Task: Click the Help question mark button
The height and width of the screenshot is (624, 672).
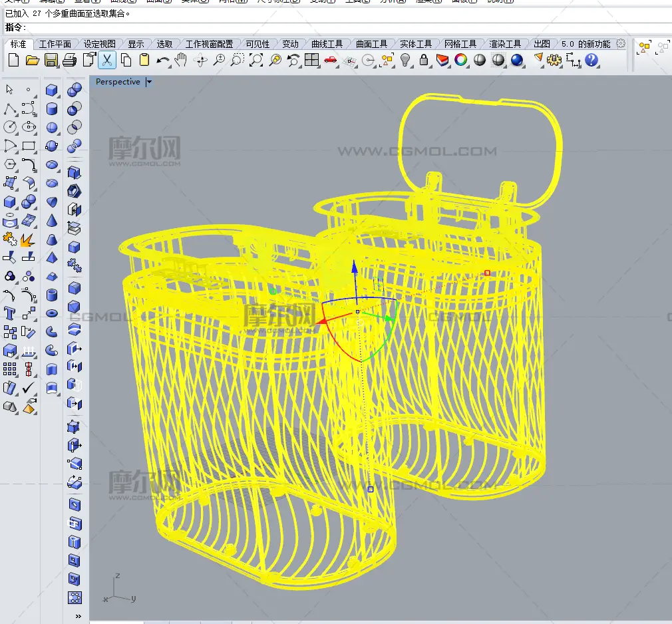Action: click(x=591, y=61)
